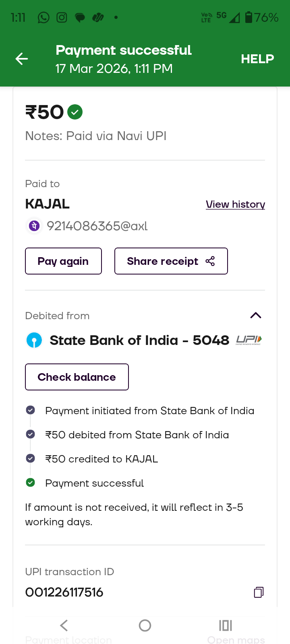The width and height of the screenshot is (290, 644).
Task: Tap the UPI ID 9214086365@axl
Action: 97,226
